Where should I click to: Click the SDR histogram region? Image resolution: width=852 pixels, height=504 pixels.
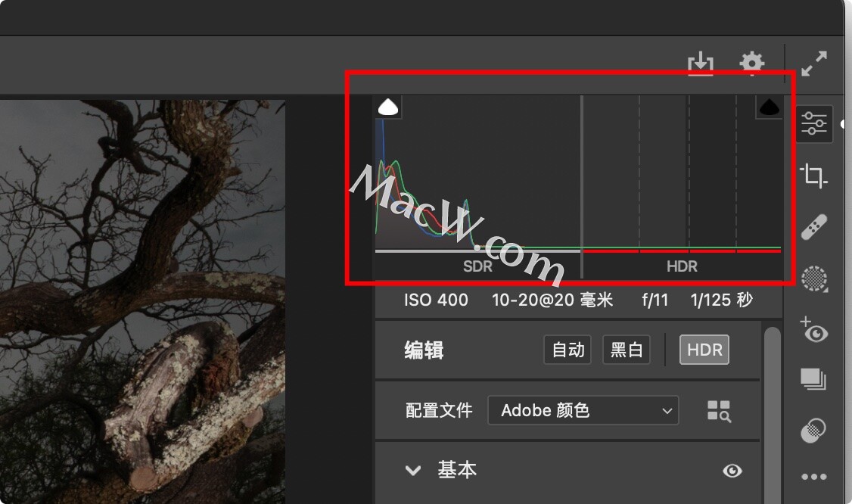[x=478, y=174]
